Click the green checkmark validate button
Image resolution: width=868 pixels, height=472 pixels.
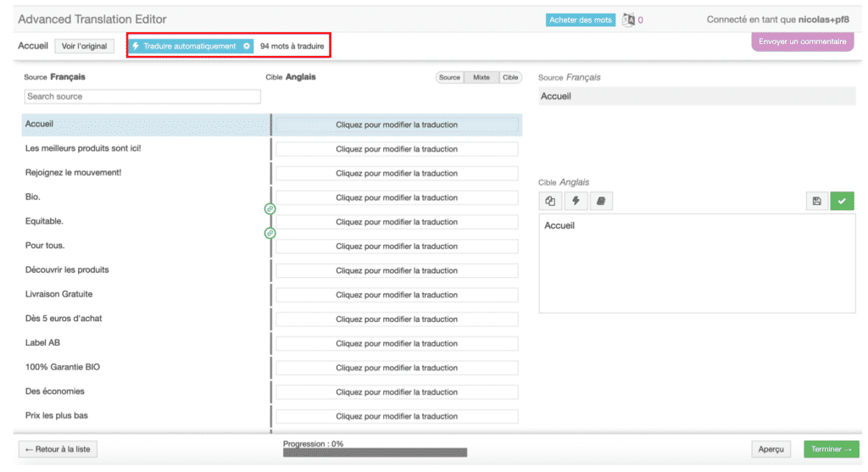tap(842, 201)
